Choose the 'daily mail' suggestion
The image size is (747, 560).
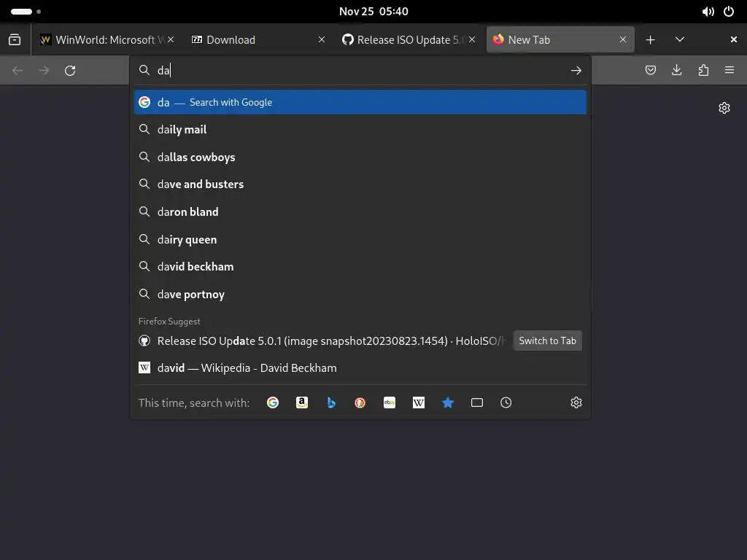[360, 130]
